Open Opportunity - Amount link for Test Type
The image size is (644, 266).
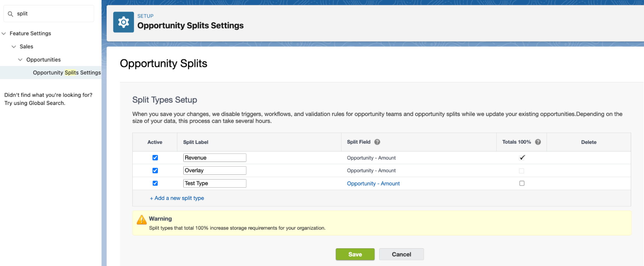pos(373,184)
